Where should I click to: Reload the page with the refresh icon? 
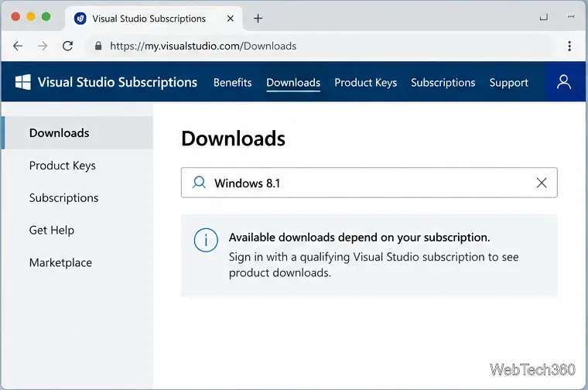point(67,46)
